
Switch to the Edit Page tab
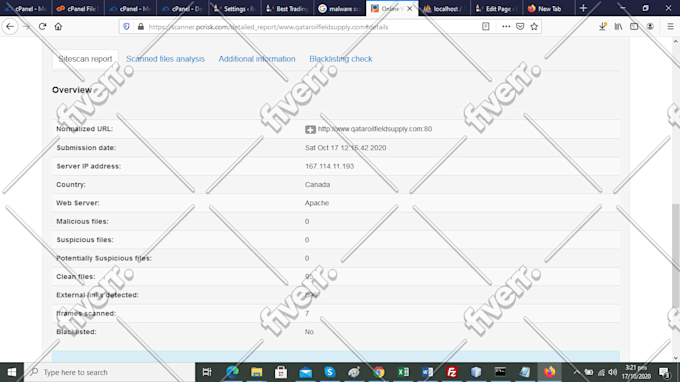pos(496,8)
